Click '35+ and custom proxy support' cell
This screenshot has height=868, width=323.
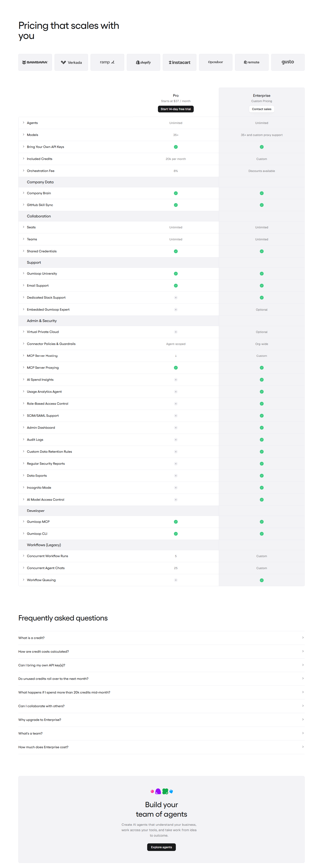click(x=262, y=135)
